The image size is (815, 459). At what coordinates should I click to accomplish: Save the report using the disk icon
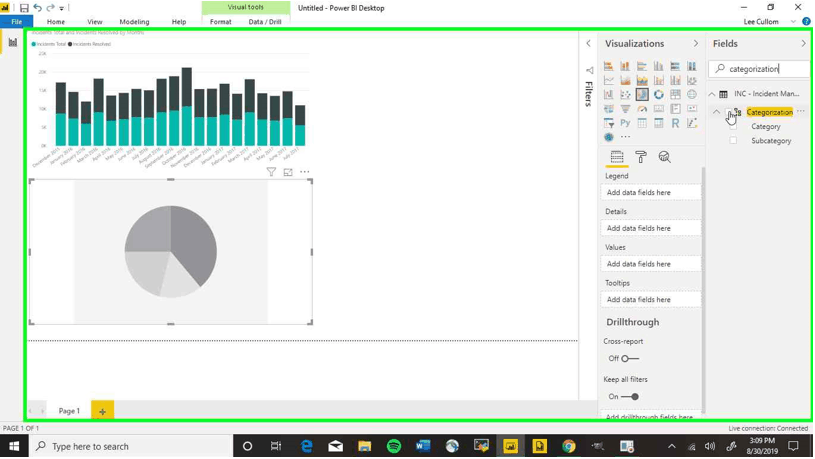pos(24,8)
